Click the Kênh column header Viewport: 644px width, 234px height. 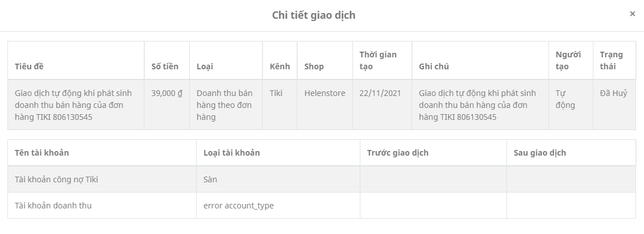[x=280, y=66]
